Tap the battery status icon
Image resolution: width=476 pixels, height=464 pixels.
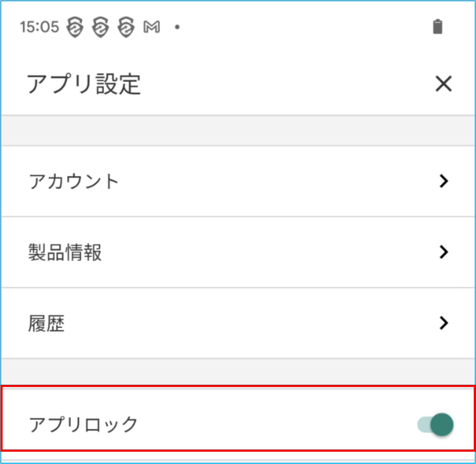[437, 27]
